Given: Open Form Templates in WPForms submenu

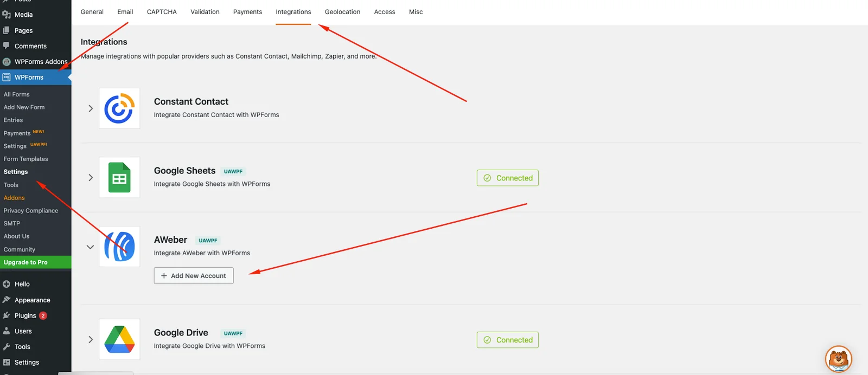Looking at the screenshot, I should point(25,159).
